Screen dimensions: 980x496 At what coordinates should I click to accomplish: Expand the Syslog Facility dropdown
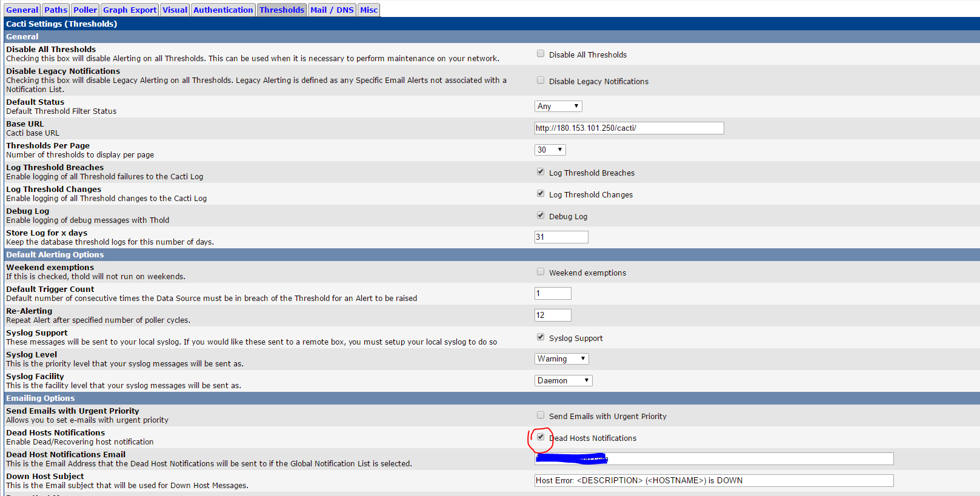[563, 380]
